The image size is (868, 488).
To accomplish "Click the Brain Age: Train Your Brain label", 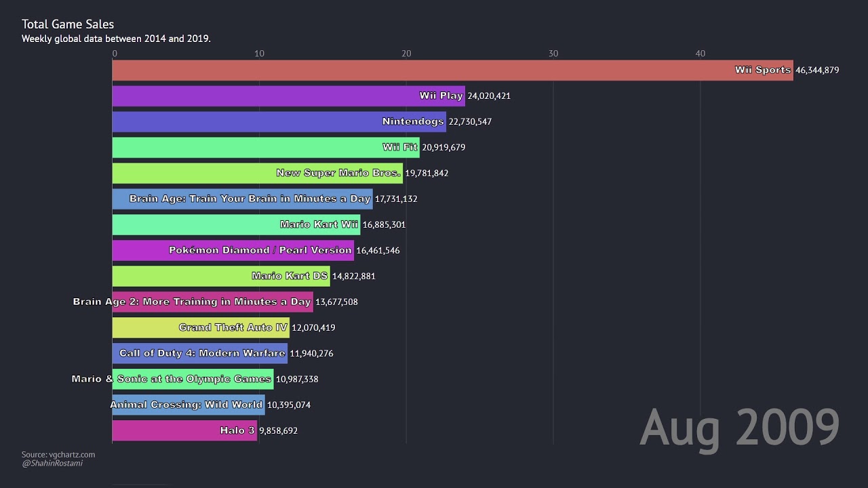I will coord(250,199).
